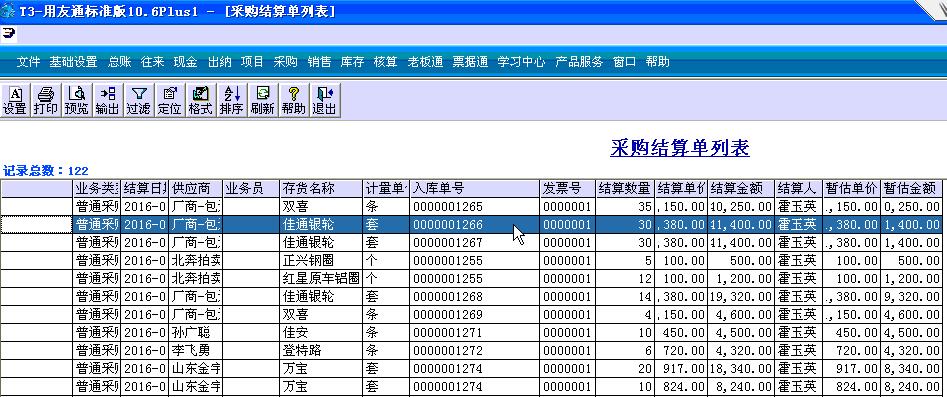The height and width of the screenshot is (397, 947).
Task: Click the 暂估金额 column header
Action: click(911, 188)
